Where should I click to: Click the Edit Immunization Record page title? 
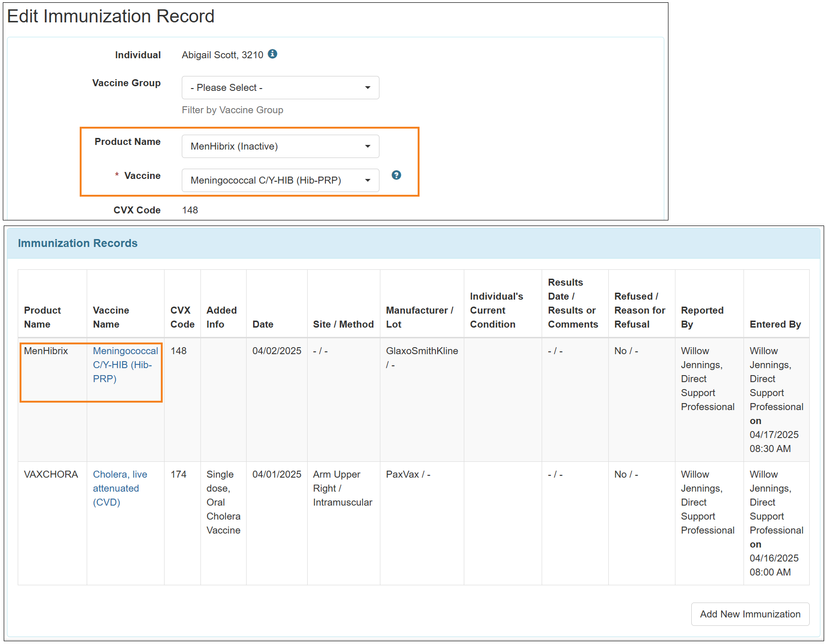(x=111, y=16)
